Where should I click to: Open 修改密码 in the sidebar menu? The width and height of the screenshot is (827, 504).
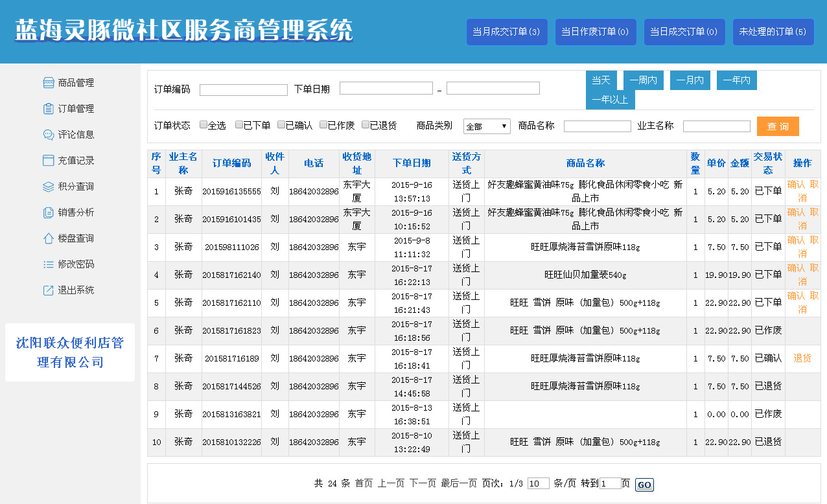[x=76, y=264]
